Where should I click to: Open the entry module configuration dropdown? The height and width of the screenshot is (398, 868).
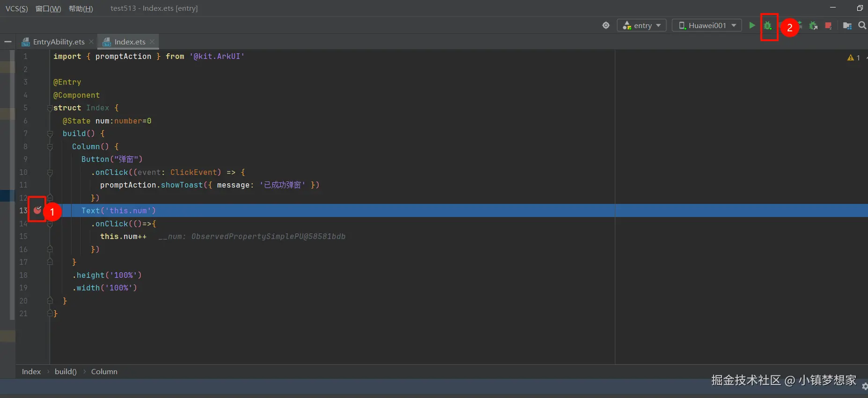642,26
